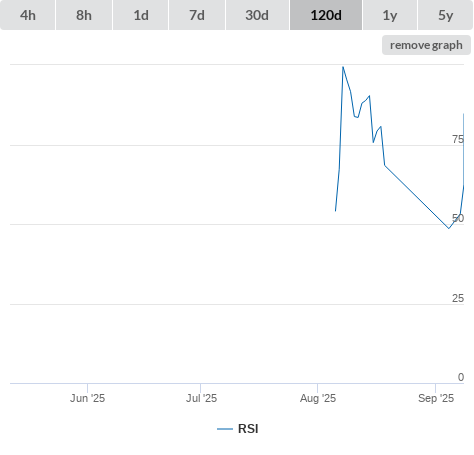
Task: Click the blue RSI legend line marker
Action: [225, 429]
